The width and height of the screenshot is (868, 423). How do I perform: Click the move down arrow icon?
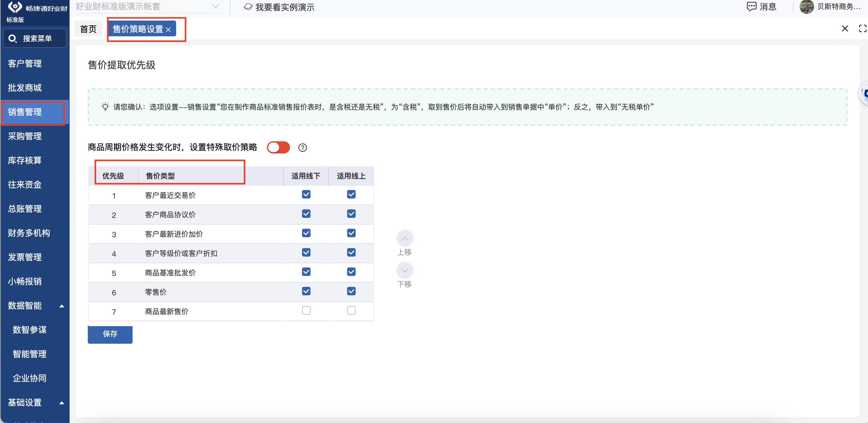click(404, 271)
